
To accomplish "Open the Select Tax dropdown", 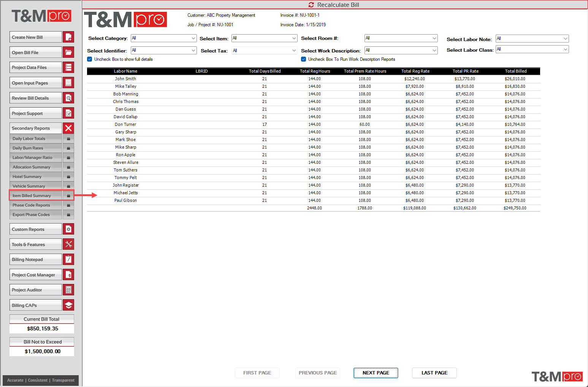I will tap(264, 51).
